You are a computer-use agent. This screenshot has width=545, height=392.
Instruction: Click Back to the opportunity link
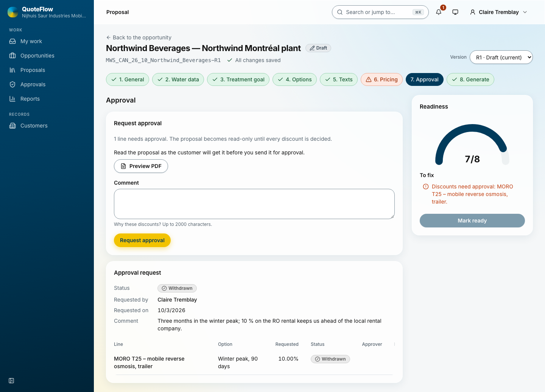pos(139,37)
